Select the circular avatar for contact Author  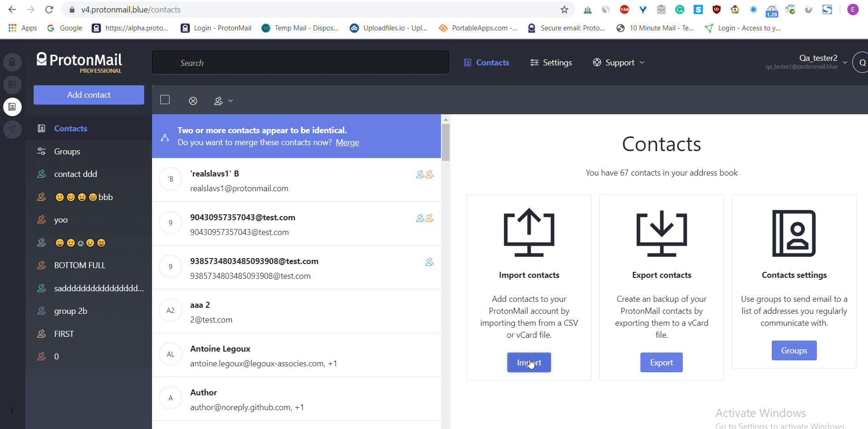170,398
